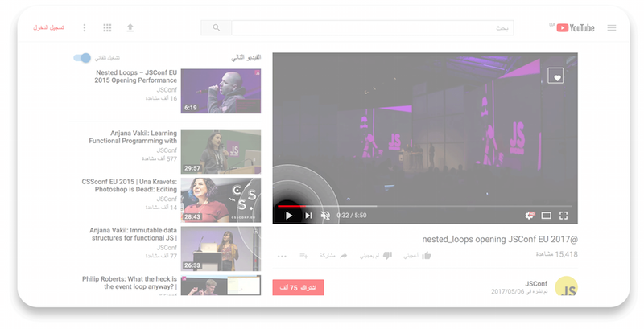The image size is (644, 329).
Task: Click the nested_loops opening JSConf EU 2017 title
Action: tap(500, 239)
